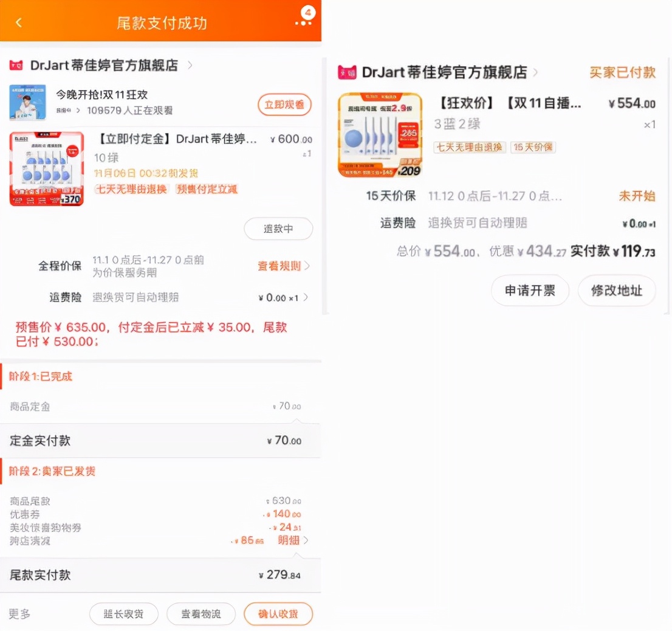This screenshot has width=672, height=631.
Task: Click the 15天价保 tag on right order
Action: 533,147
